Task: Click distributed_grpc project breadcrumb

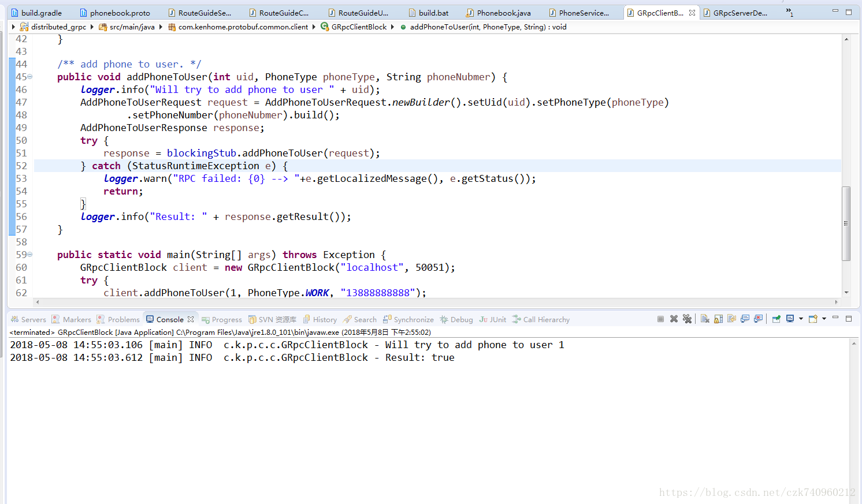Action: pos(53,27)
